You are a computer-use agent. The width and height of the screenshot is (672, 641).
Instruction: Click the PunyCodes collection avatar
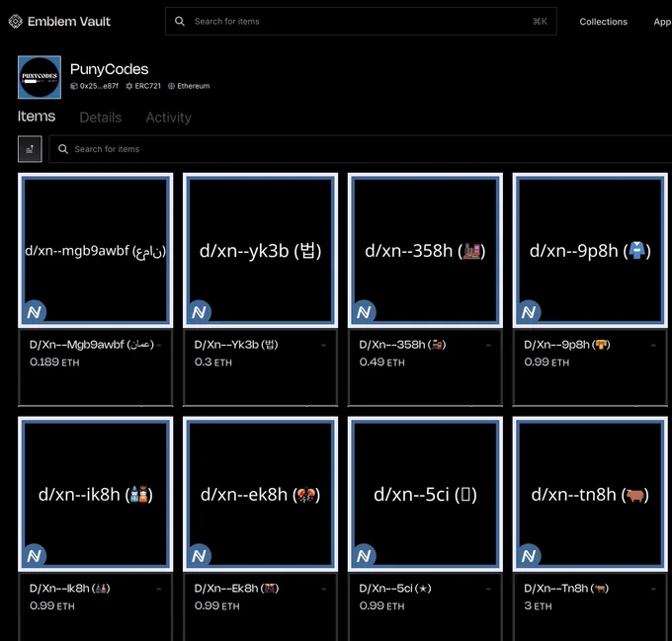40,77
